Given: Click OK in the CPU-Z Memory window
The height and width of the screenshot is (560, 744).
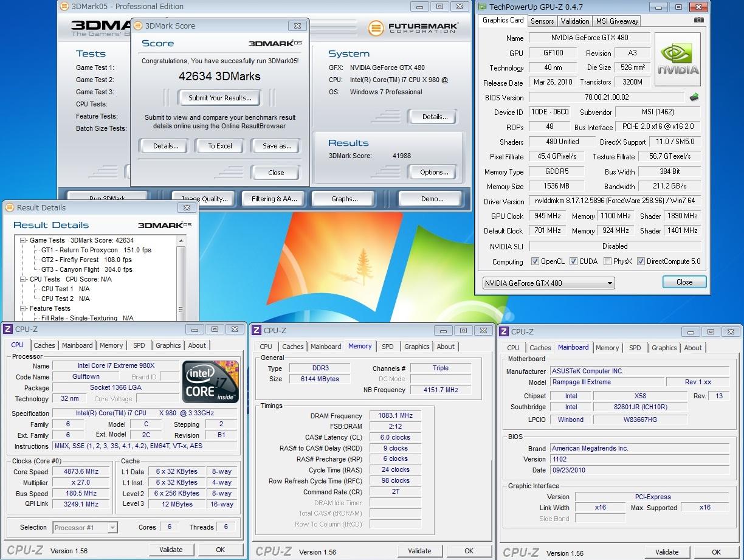Looking at the screenshot, I should point(469,551).
